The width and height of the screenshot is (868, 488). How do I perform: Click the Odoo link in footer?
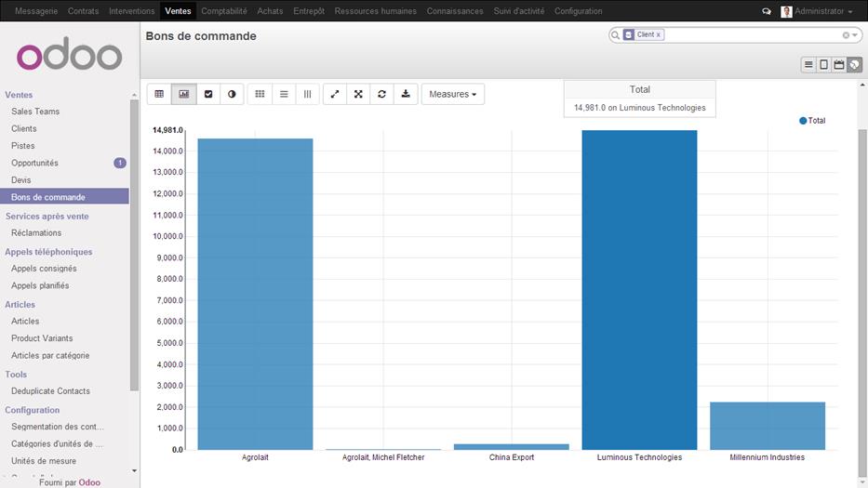click(89, 482)
